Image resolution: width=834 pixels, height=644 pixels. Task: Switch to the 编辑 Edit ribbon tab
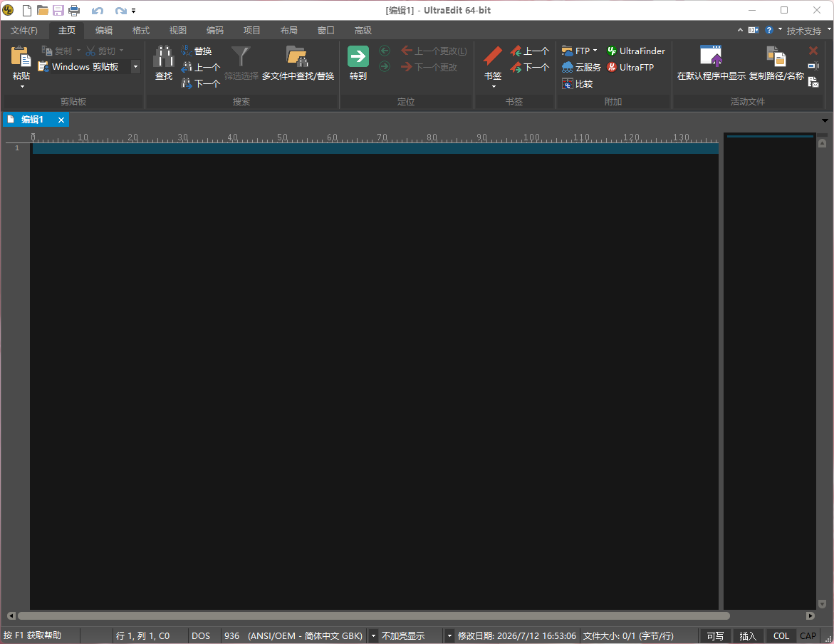coord(104,31)
